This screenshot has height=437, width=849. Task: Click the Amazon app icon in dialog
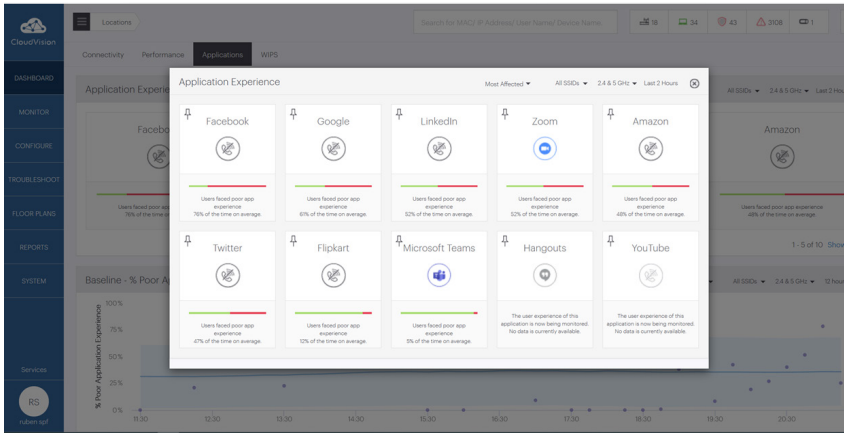pos(650,148)
